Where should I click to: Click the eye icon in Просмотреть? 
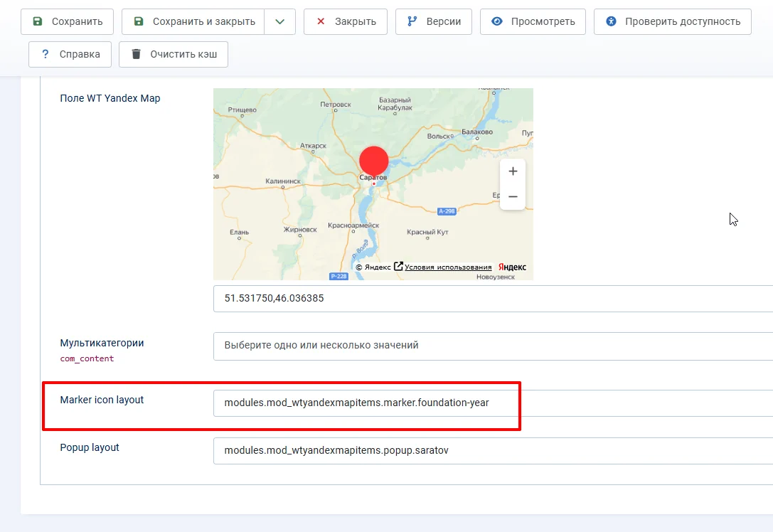[x=497, y=21]
